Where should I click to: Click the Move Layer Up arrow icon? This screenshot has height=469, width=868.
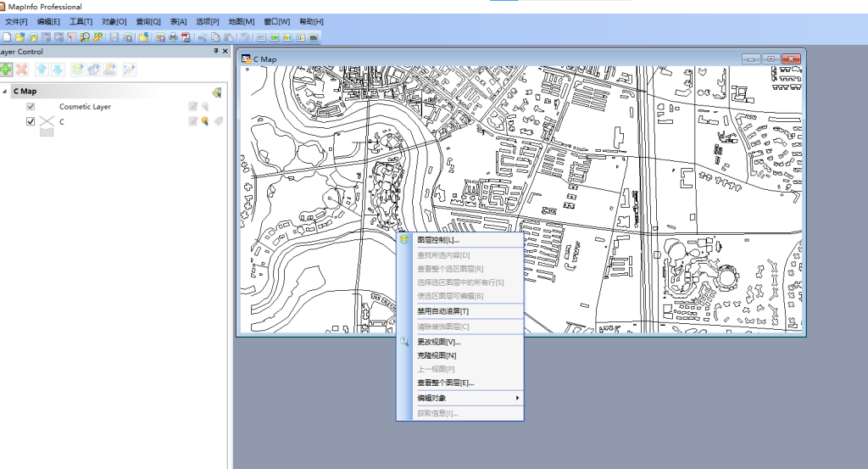(41, 69)
